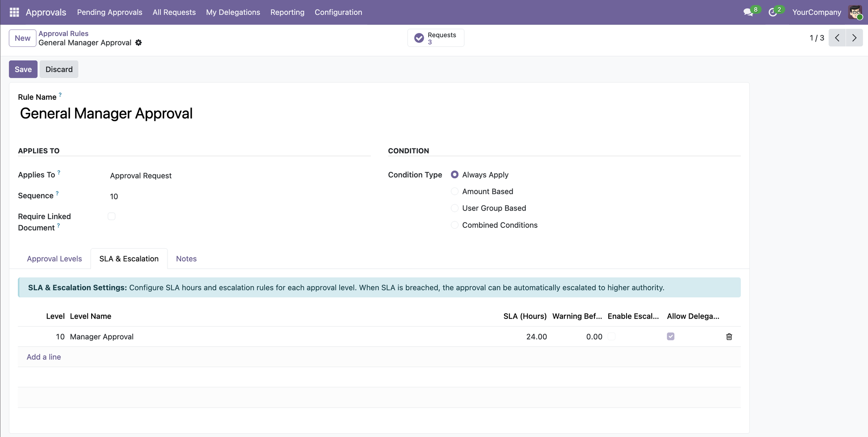Open the gear actions menu beside the rule name
This screenshot has width=868, height=437.
point(139,43)
